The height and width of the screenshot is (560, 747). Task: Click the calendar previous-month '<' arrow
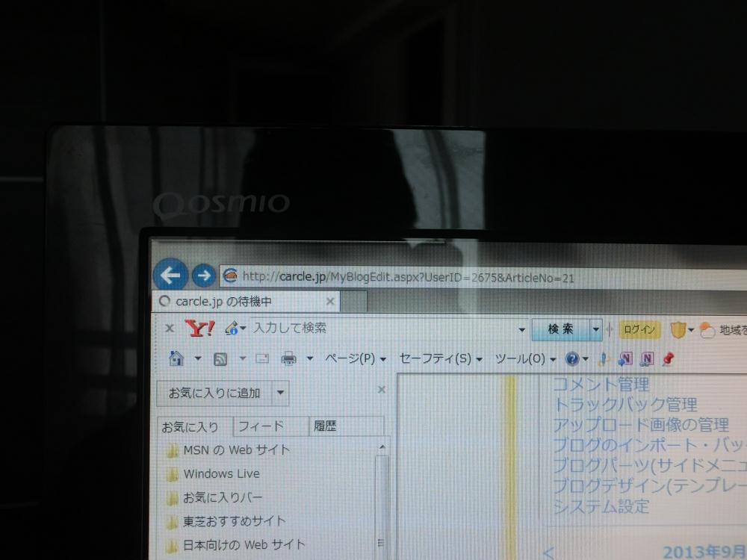tap(549, 553)
